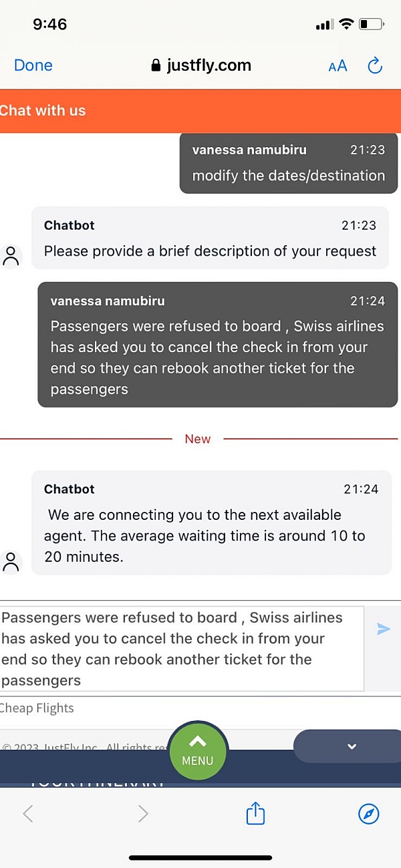Screen dimensions: 401x868
Task: Tap the battery indicator in the status bar
Action: point(369,23)
